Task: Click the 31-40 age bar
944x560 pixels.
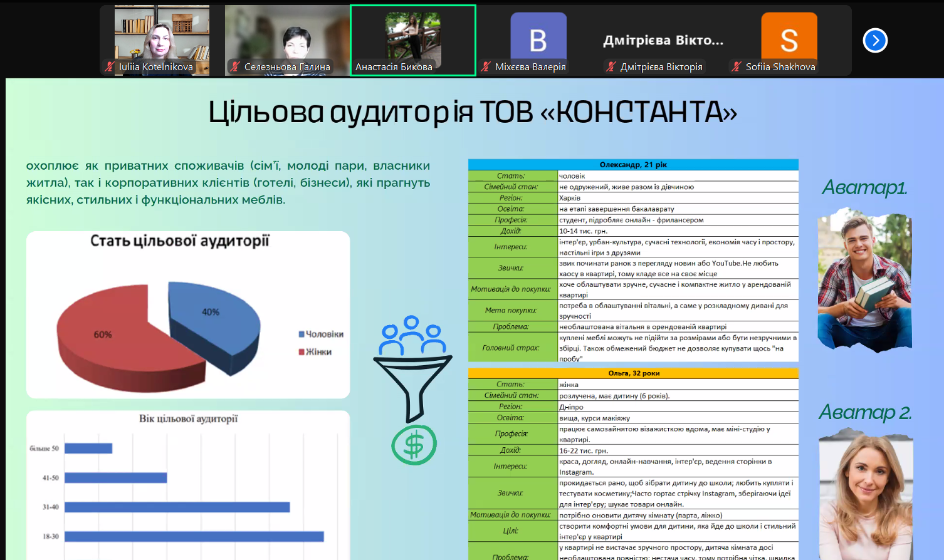Action: [x=177, y=507]
